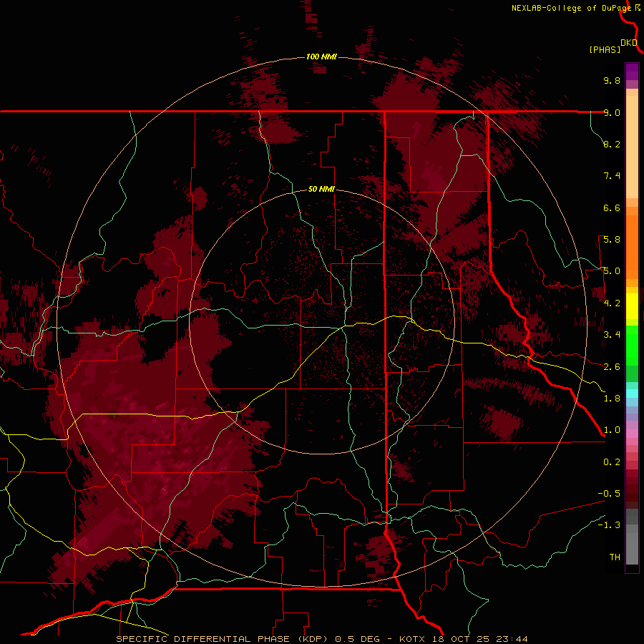This screenshot has width=644, height=644.
Task: Click the 5.0 value on the color scale
Action: [x=612, y=271]
